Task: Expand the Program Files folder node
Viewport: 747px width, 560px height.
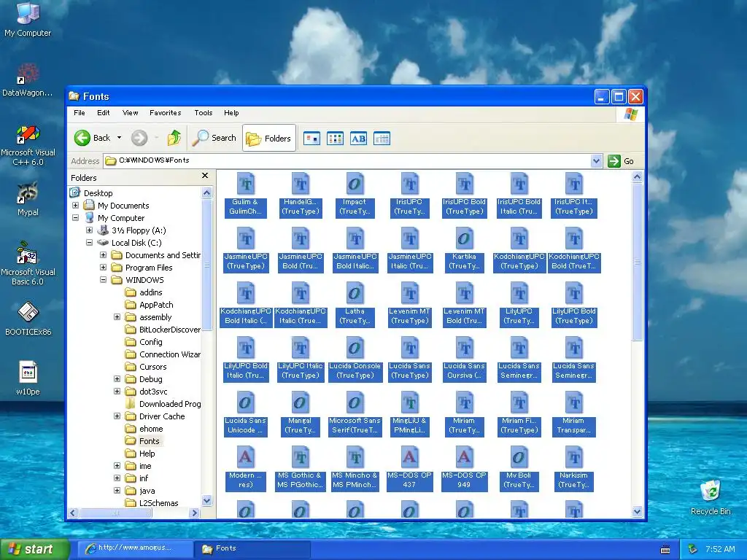Action: click(103, 267)
